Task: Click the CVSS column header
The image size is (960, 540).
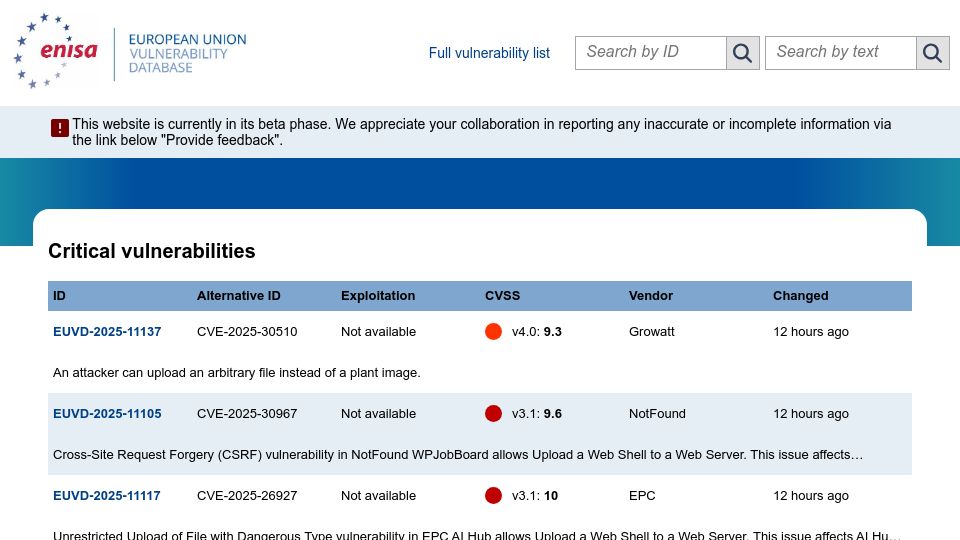Action: pos(503,296)
